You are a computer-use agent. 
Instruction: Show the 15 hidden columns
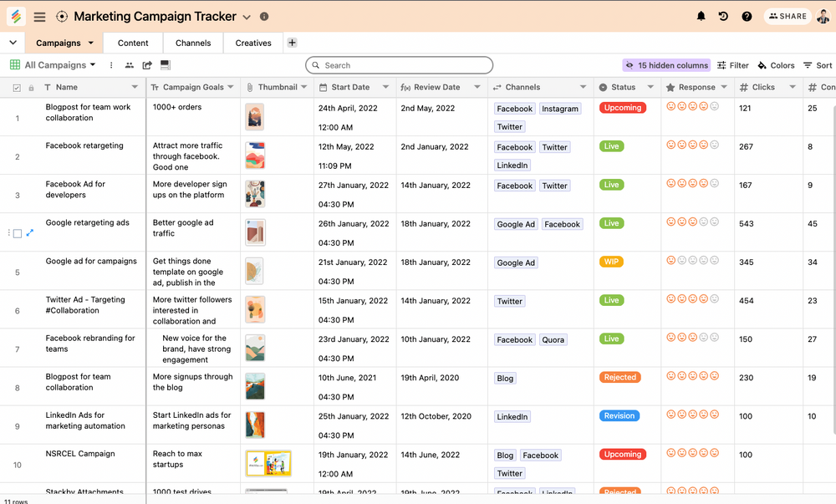pos(666,64)
